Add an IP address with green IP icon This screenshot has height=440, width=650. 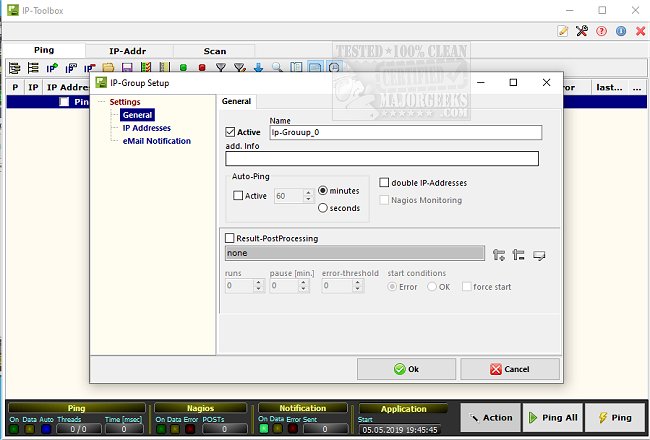[x=52, y=68]
